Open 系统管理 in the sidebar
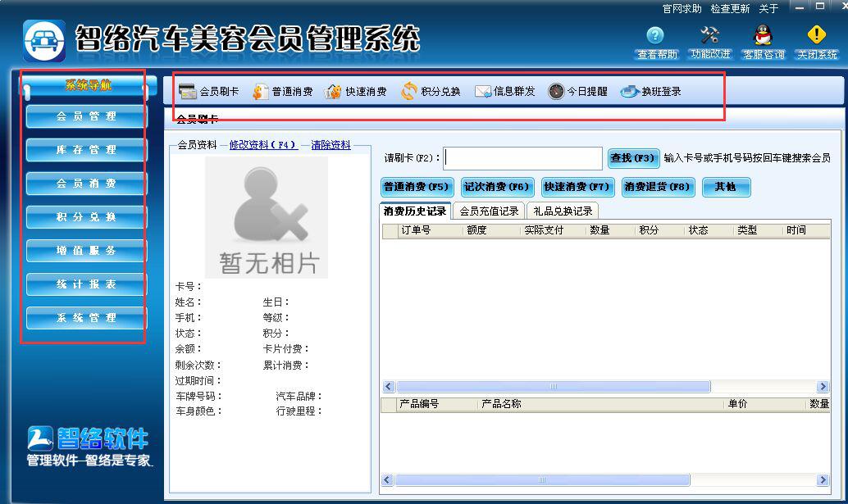 pos(87,318)
